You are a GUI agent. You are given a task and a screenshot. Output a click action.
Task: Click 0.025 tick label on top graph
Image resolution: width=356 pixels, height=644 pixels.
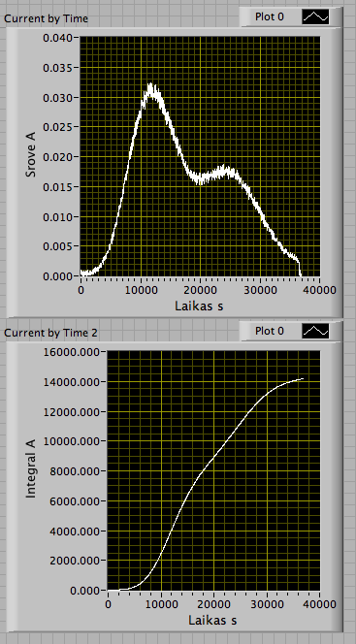57,127
